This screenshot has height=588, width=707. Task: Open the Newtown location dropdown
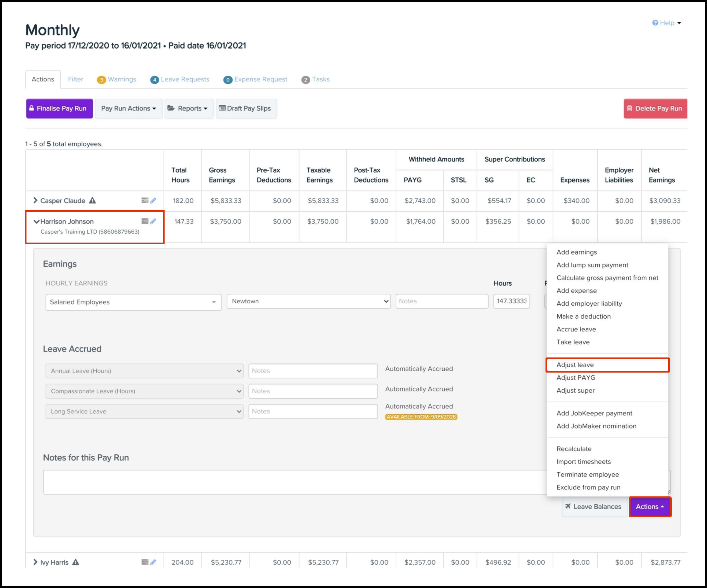(x=308, y=301)
